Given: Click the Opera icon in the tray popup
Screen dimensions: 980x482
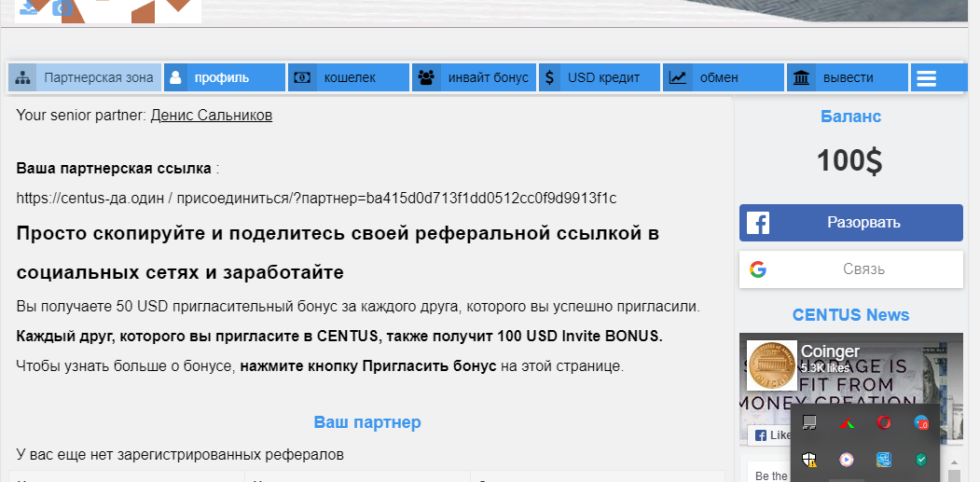Looking at the screenshot, I should (884, 422).
